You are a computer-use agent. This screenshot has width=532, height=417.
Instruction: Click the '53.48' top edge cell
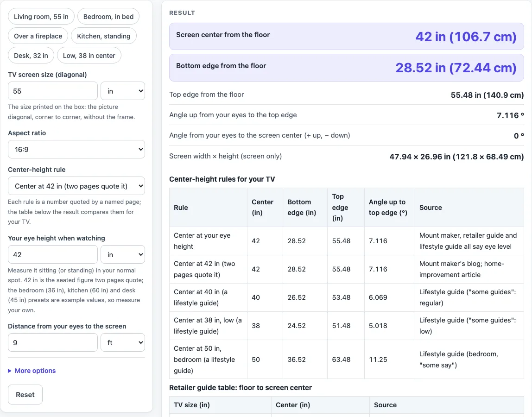346,297
